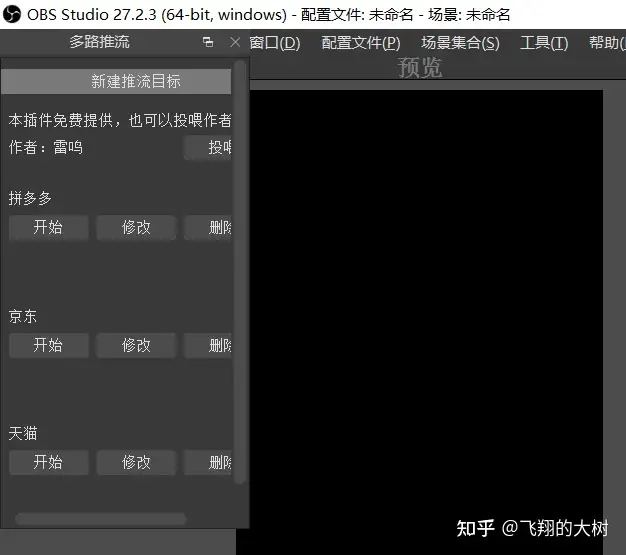Modify the 天猫 stream target
This screenshot has width=626, height=555.
136,463
